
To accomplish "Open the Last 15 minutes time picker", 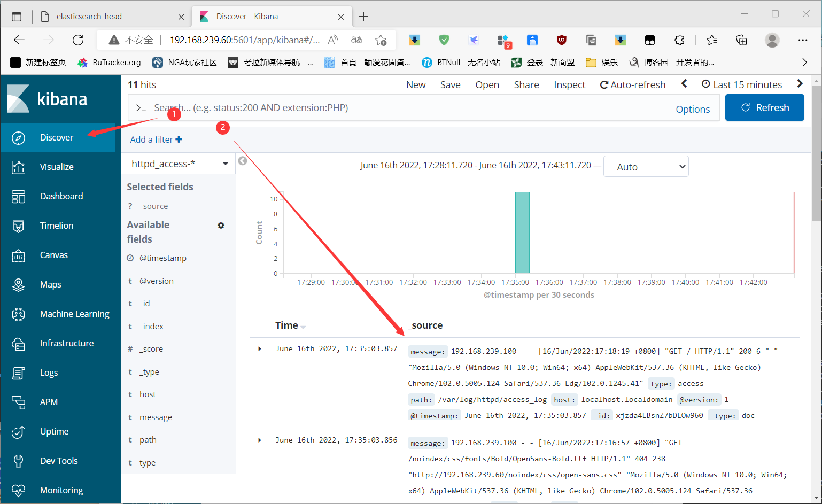I will pyautogui.click(x=742, y=84).
